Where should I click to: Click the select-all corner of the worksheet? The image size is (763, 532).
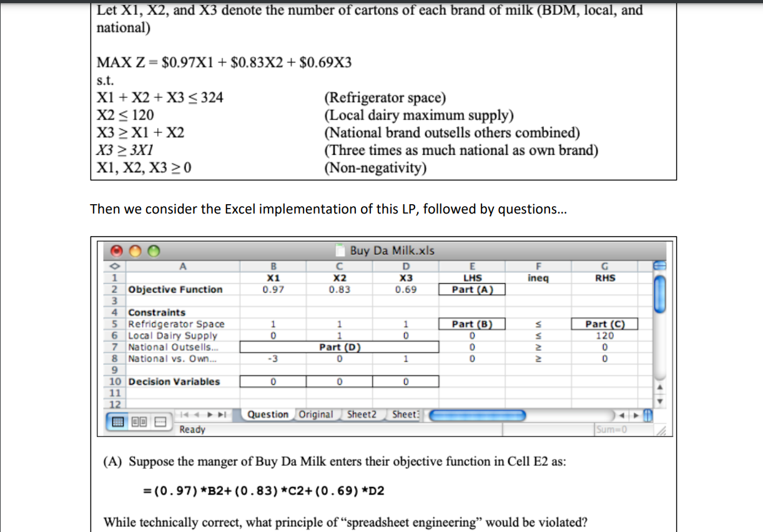(114, 265)
